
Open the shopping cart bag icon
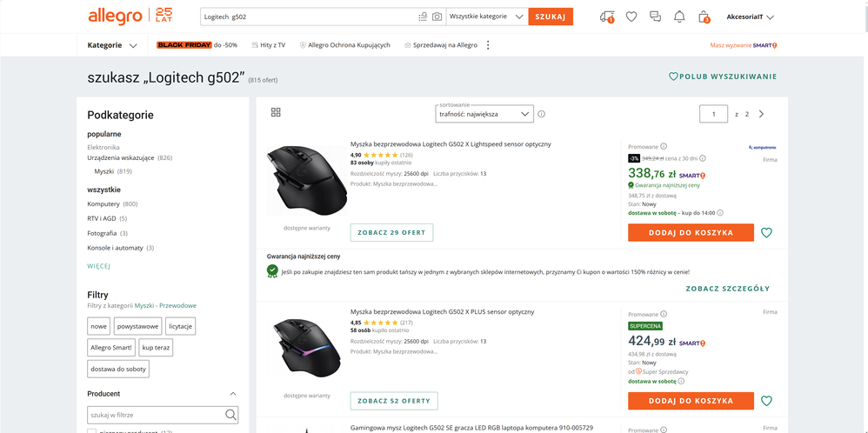(704, 17)
